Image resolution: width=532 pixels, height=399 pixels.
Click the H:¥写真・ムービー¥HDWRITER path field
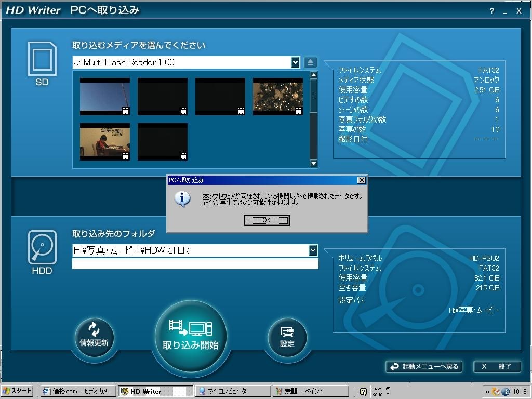pyautogui.click(x=191, y=250)
